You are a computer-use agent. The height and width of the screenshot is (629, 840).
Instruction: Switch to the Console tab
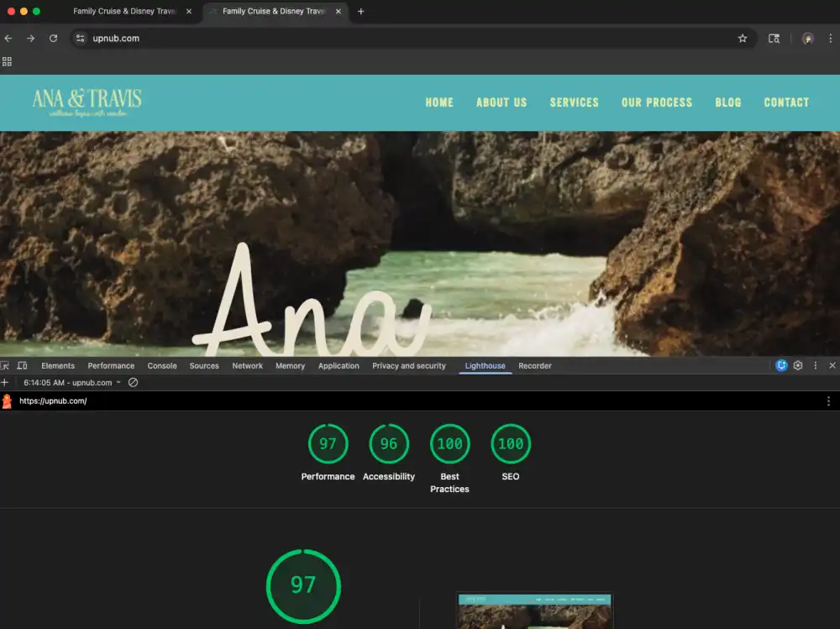[x=162, y=366]
